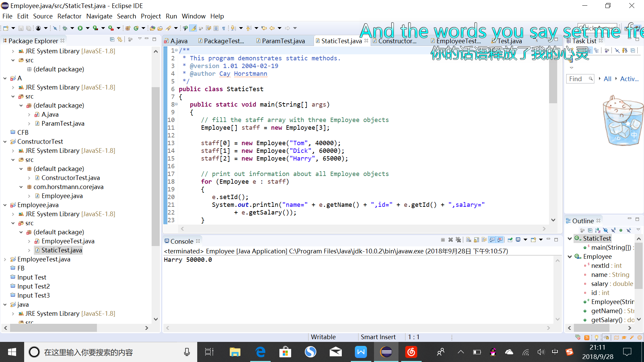Click the New Java Package toolbar icon
644x362 pixels.
(128, 28)
